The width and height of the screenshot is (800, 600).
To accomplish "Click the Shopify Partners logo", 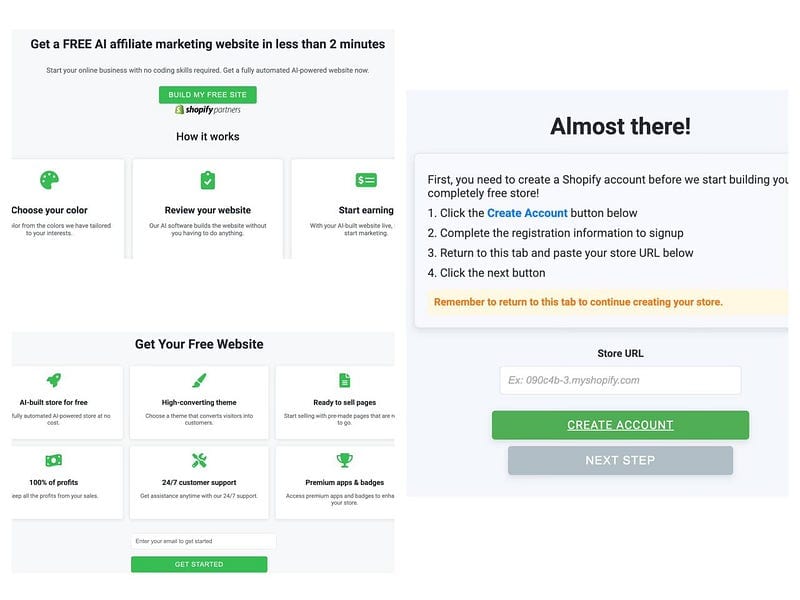I will (x=207, y=110).
